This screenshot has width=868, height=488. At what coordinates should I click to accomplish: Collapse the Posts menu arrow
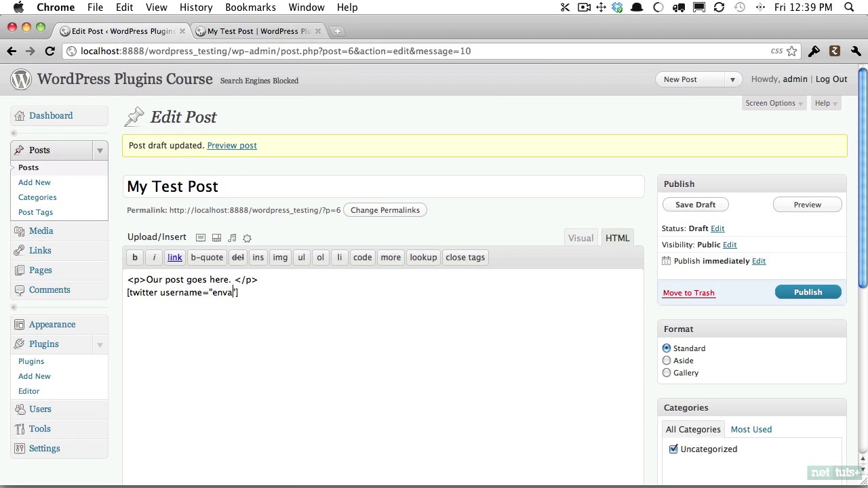pos(100,150)
